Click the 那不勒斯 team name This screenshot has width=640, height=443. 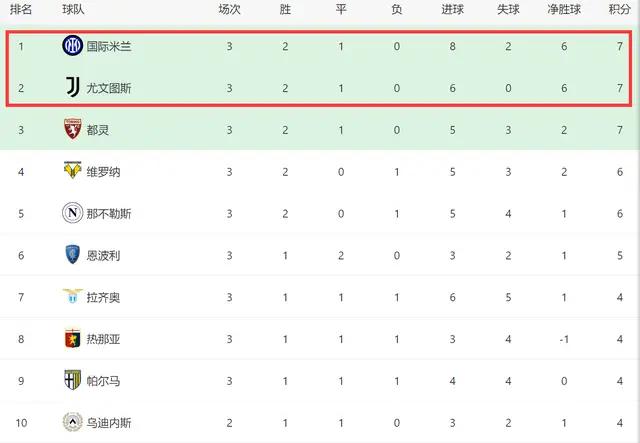point(109,214)
